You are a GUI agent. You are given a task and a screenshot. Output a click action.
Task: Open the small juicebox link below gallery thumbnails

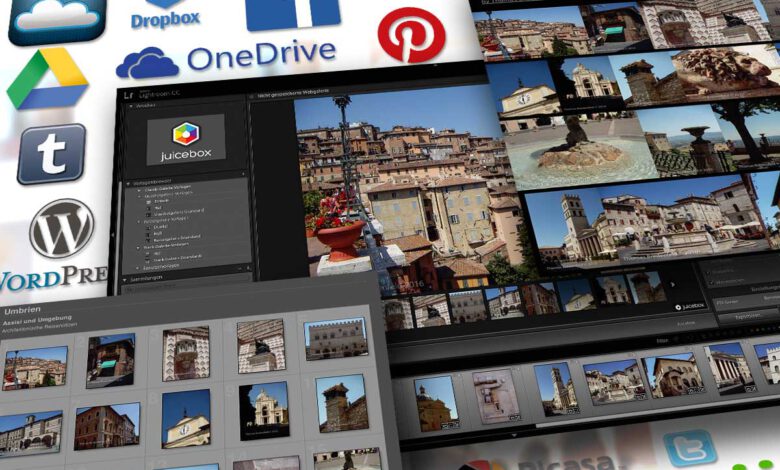click(690, 306)
